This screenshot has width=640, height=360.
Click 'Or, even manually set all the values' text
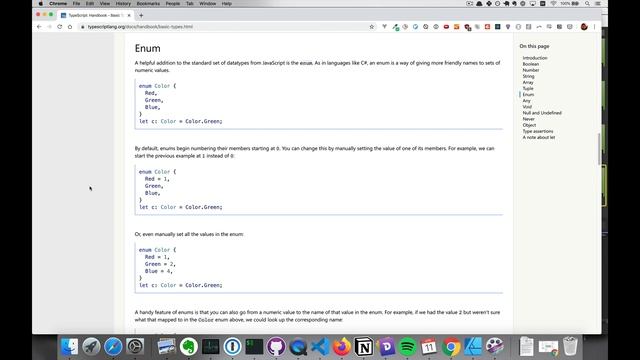tap(189, 234)
